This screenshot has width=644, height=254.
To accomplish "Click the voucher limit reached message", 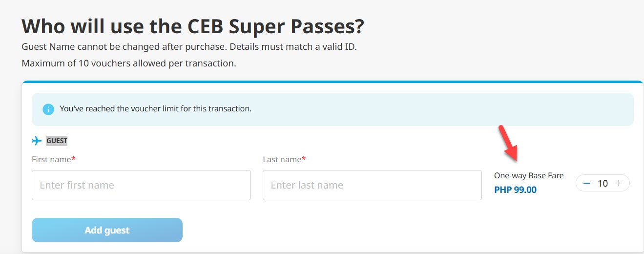I will pyautogui.click(x=155, y=108).
